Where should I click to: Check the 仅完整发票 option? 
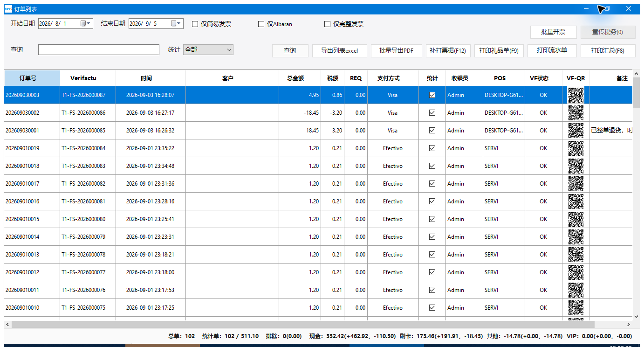pyautogui.click(x=328, y=24)
